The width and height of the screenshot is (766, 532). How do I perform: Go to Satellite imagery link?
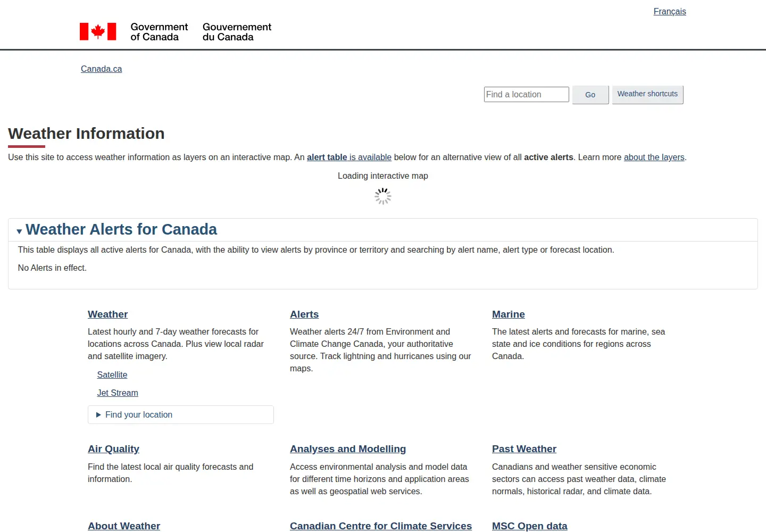[x=112, y=375]
